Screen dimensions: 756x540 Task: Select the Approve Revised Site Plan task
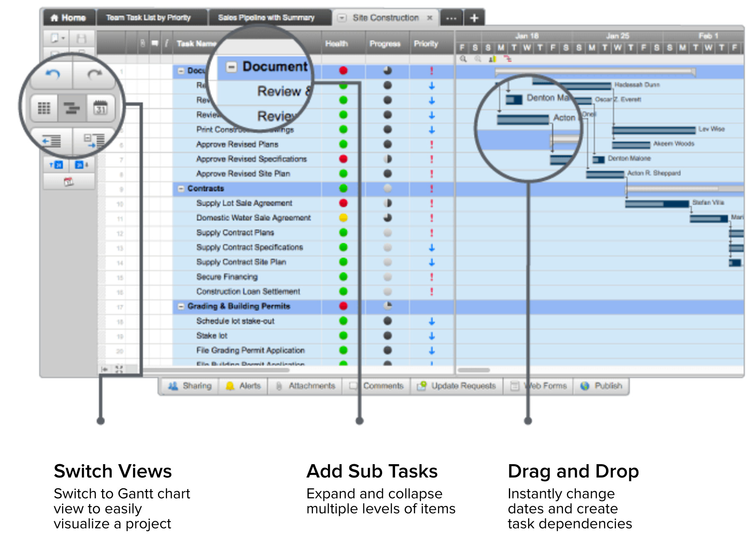click(243, 174)
